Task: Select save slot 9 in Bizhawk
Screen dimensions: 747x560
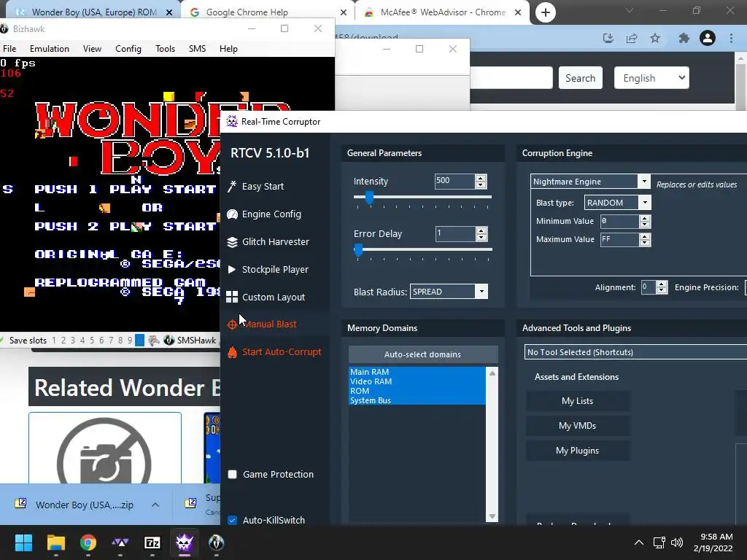Action: point(130,341)
